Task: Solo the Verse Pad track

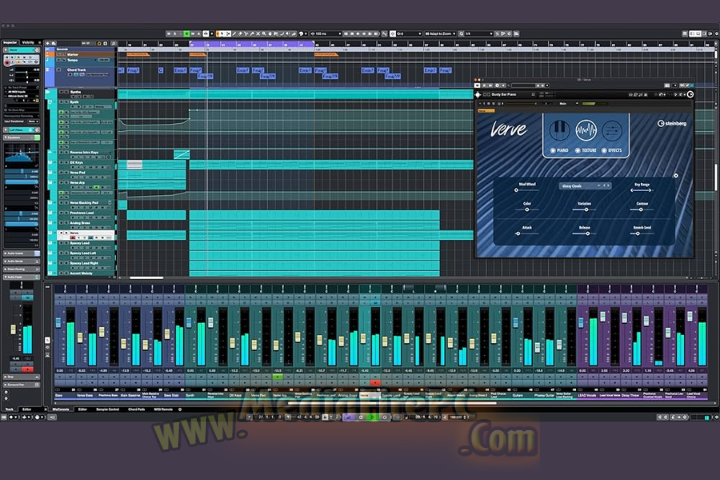Action: (x=66, y=173)
